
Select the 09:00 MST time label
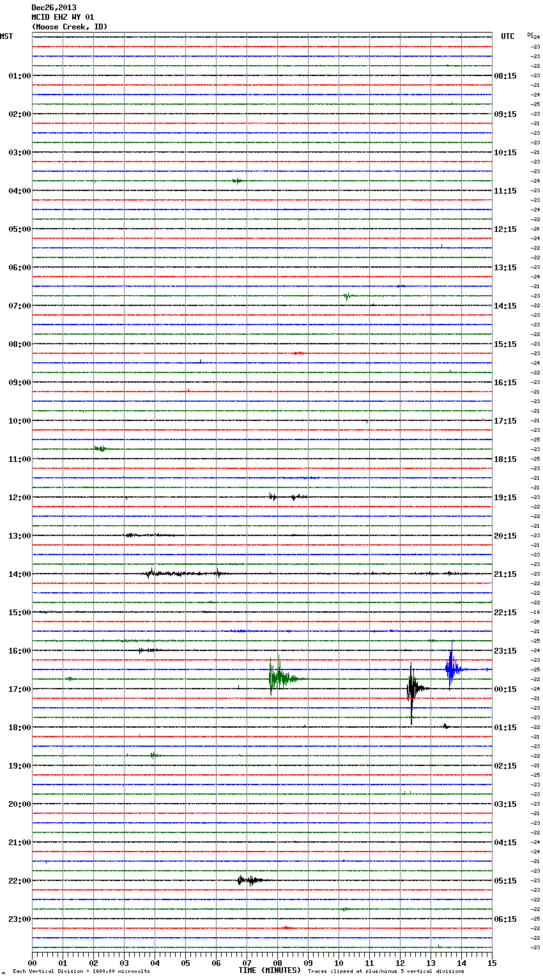(19, 383)
